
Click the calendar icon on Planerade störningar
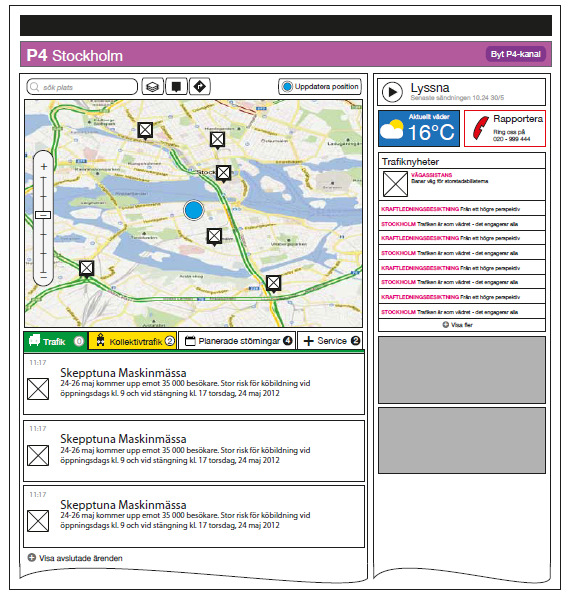[x=190, y=341]
